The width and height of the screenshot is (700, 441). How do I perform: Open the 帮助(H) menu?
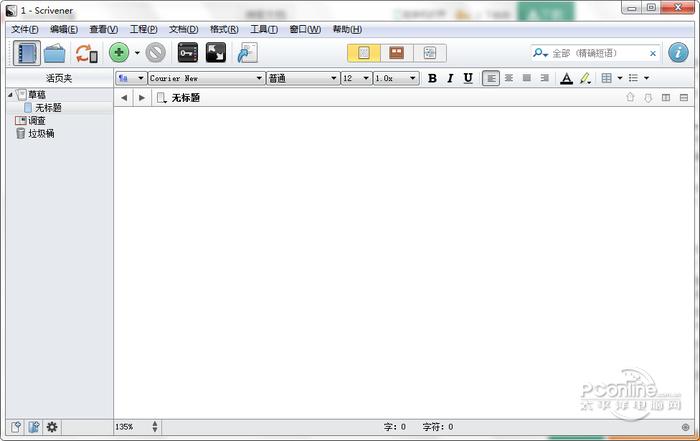point(347,29)
